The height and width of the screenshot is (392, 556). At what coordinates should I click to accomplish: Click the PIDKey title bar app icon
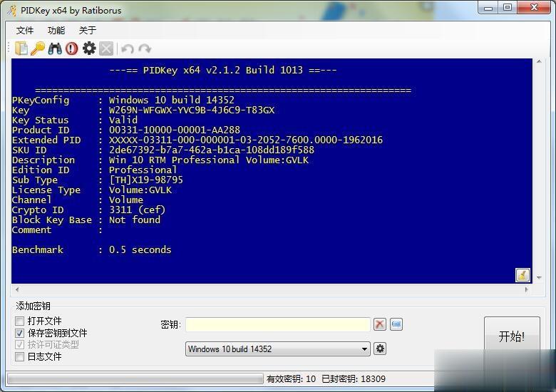[x=11, y=10]
